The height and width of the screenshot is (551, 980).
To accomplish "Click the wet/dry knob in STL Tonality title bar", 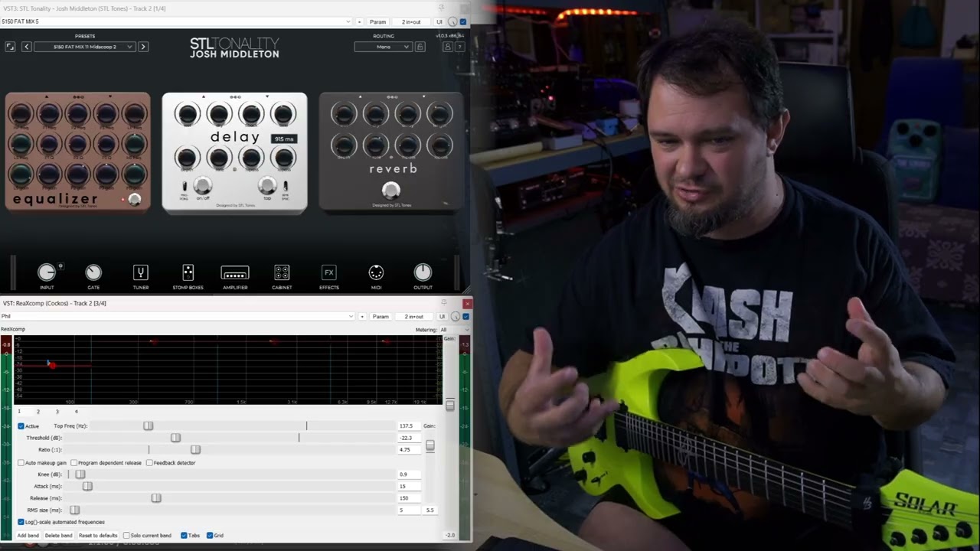I will coord(453,22).
